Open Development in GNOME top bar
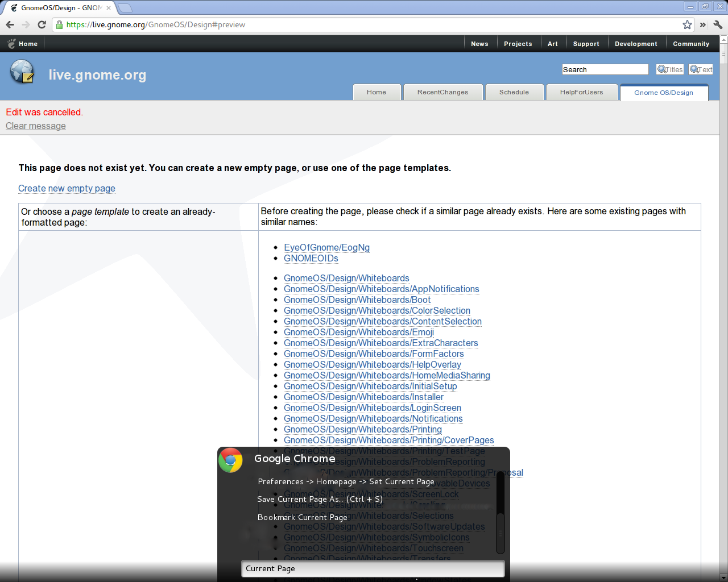This screenshot has height=582, width=728. (636, 44)
